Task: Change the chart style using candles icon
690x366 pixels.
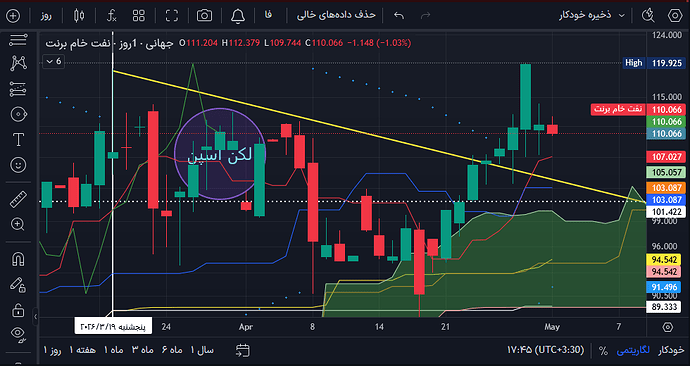Action: pyautogui.click(x=79, y=16)
